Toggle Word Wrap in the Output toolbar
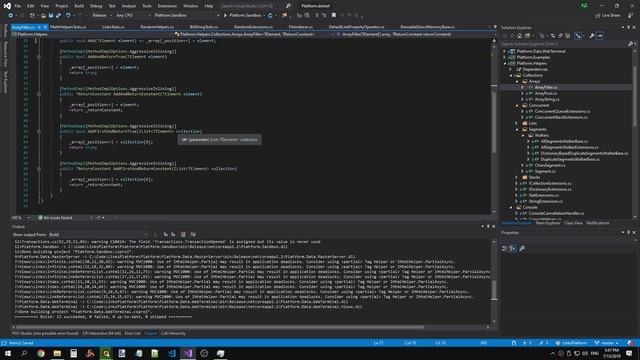The height and width of the screenshot is (360, 640). tap(193, 235)
